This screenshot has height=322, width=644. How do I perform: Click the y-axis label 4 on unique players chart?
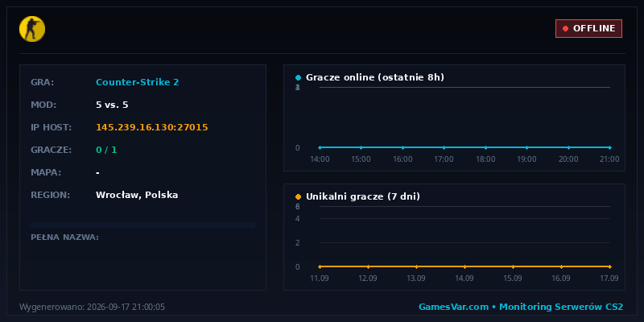[298, 218]
